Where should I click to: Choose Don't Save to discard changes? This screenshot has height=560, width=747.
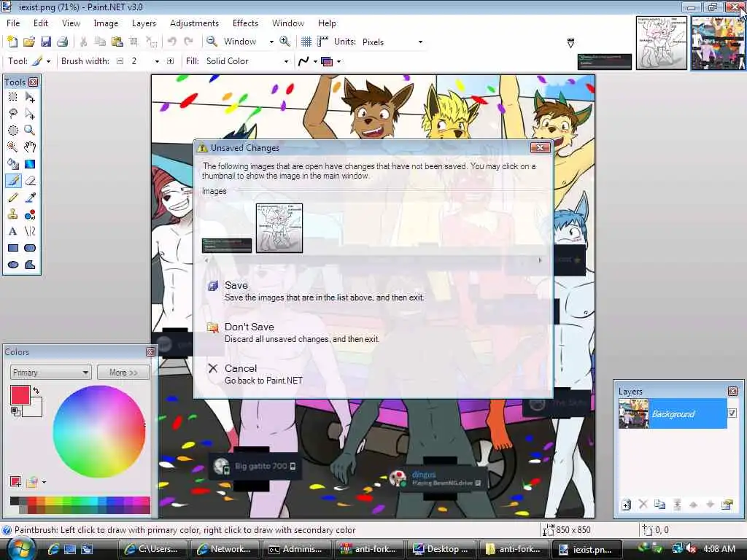click(373, 332)
